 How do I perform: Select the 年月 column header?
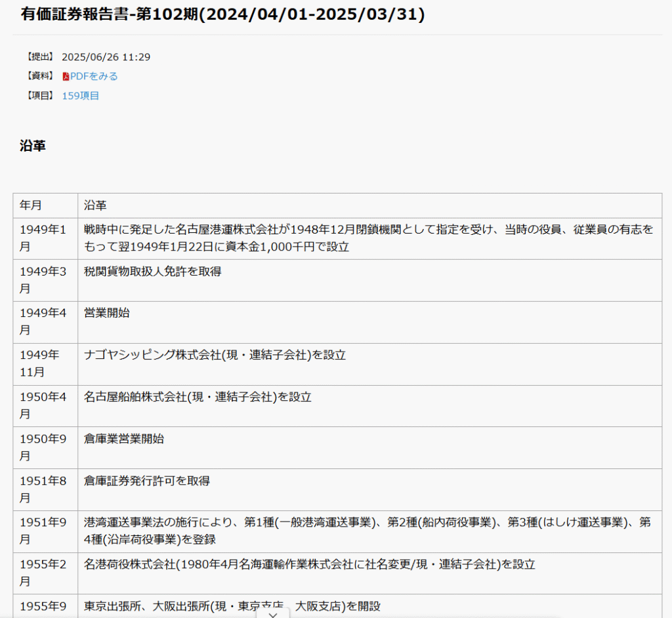click(31, 205)
